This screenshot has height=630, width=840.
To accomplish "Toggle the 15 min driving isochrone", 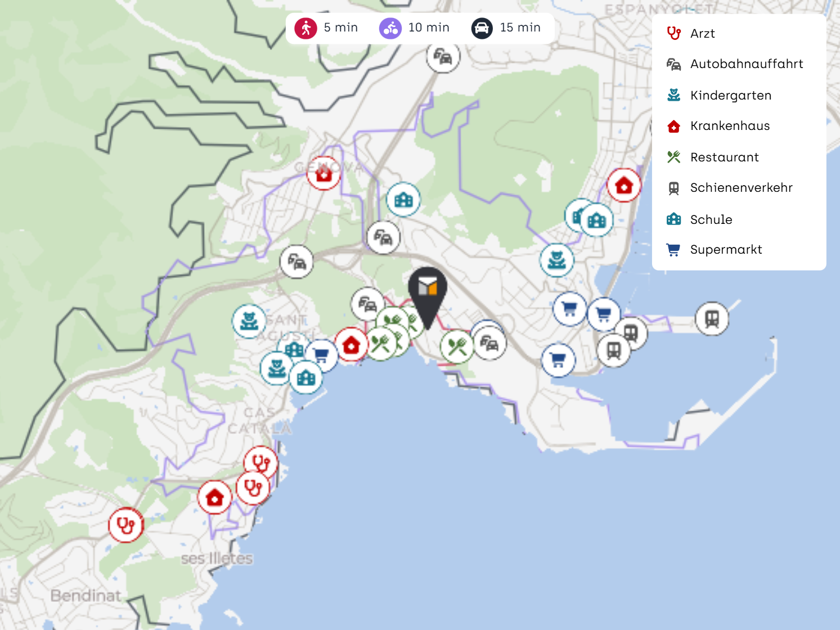I will (x=506, y=28).
